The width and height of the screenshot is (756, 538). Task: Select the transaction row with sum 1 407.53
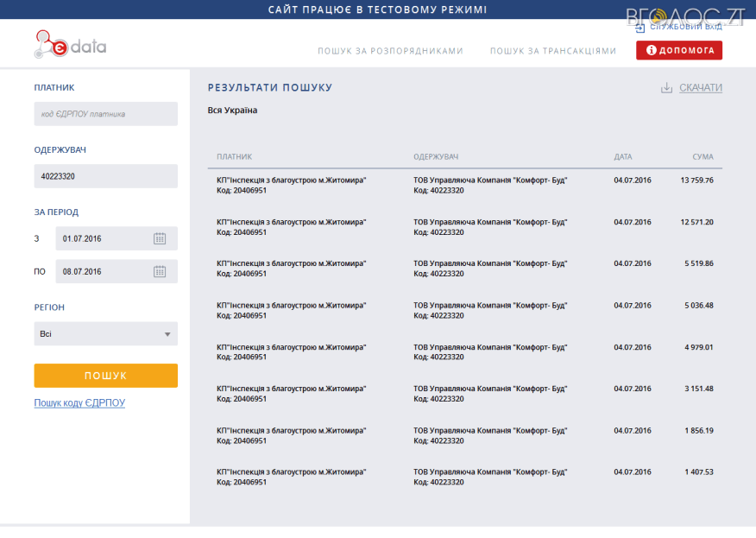click(x=464, y=477)
